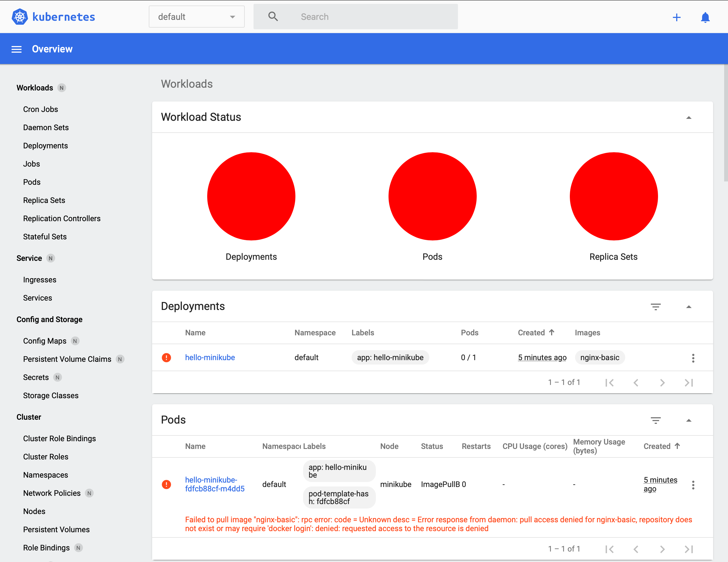Image resolution: width=728 pixels, height=562 pixels.
Task: Open the navigation hamburger menu
Action: click(16, 49)
